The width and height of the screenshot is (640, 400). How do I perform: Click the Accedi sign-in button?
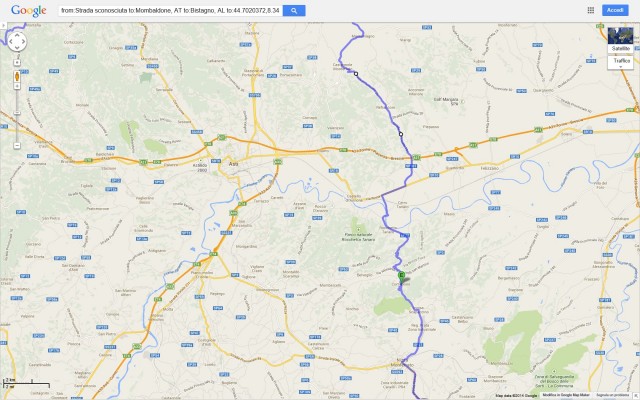615,10
